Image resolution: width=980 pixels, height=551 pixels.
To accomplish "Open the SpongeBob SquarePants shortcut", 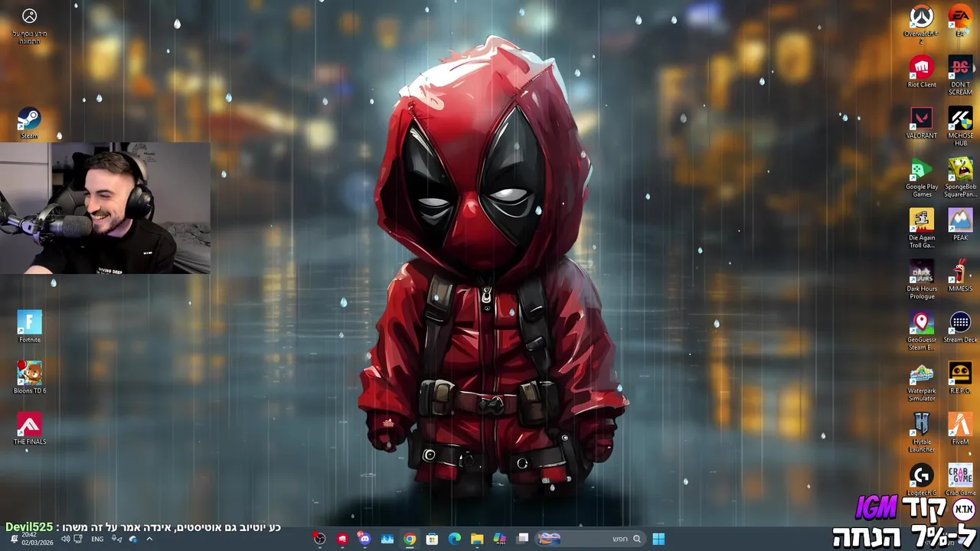I will click(960, 178).
